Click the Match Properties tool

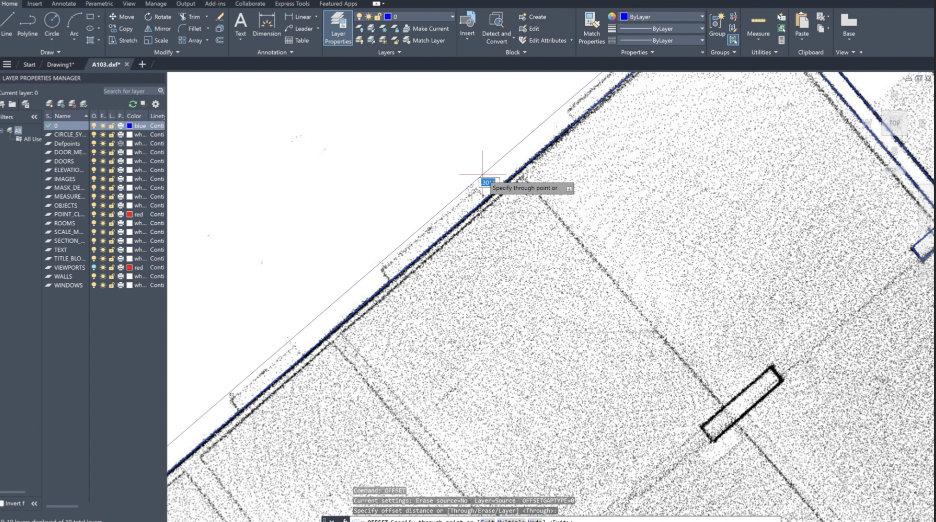click(591, 26)
